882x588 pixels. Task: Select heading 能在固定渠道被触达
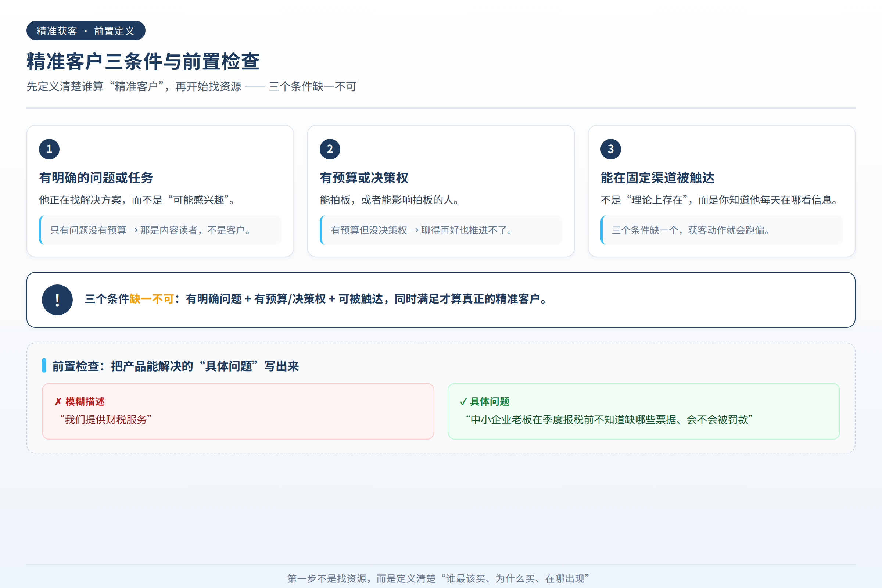click(x=658, y=178)
